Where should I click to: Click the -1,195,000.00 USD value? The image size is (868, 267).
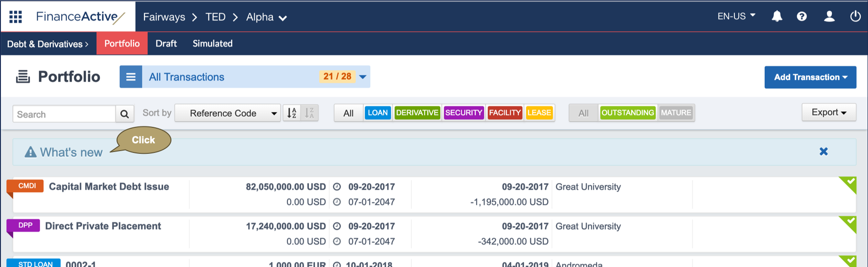pos(509,202)
